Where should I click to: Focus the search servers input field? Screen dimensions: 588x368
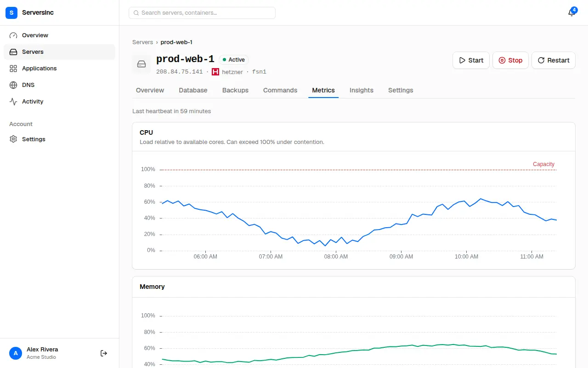[x=202, y=13]
